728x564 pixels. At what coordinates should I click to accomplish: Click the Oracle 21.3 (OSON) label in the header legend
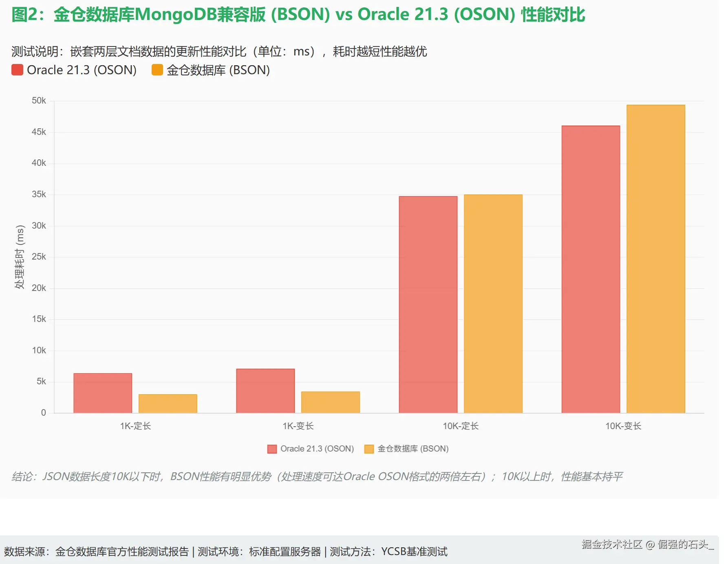coord(82,70)
